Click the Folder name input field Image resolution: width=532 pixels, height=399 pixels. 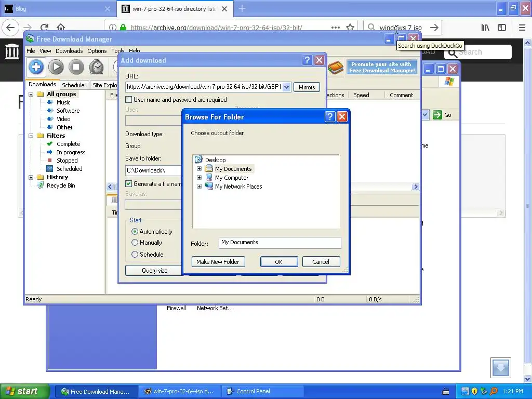280,242
